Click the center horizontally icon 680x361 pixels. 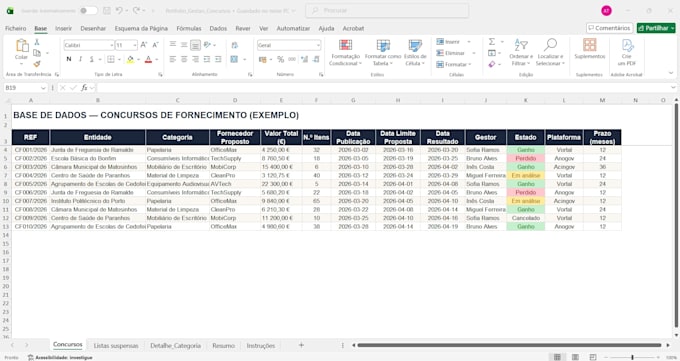click(x=184, y=59)
